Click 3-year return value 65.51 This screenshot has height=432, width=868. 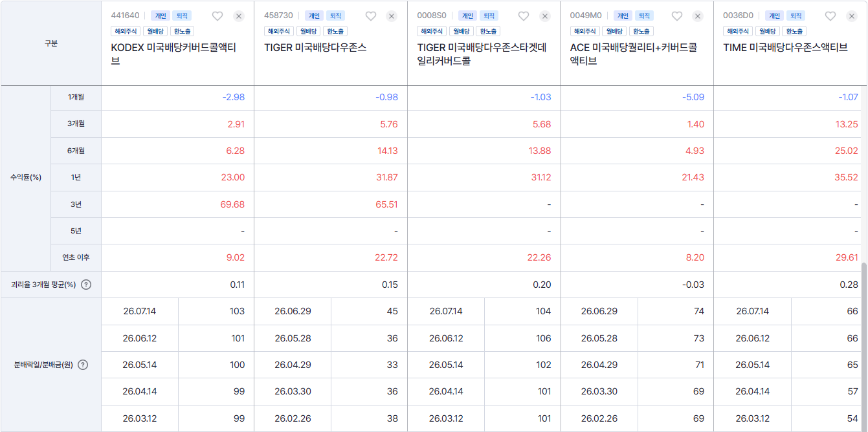(x=386, y=204)
